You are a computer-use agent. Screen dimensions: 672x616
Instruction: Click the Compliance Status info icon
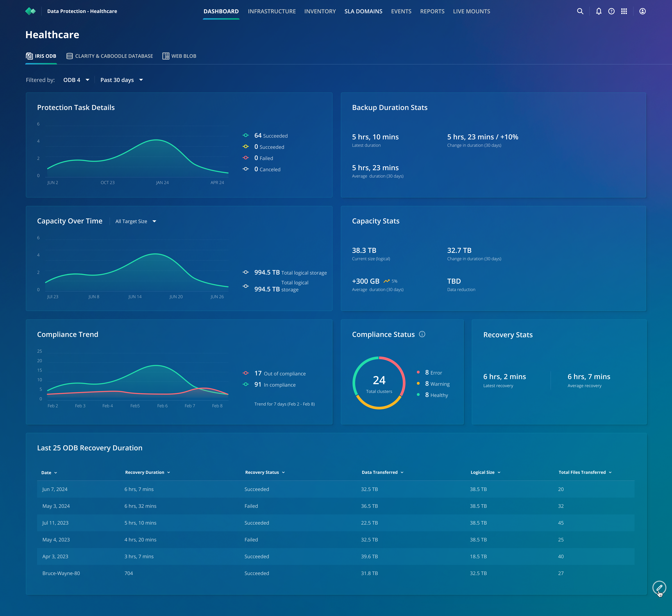click(422, 334)
